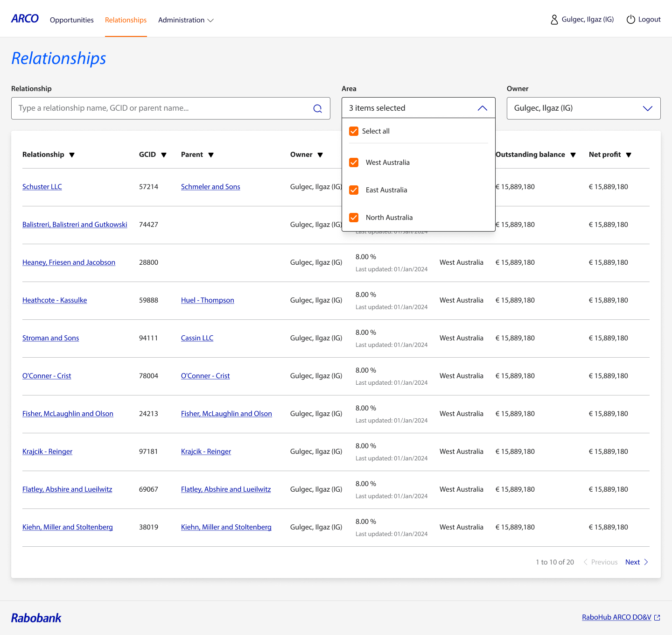Sort by Relationship column arrow
The height and width of the screenshot is (635, 672).
click(x=72, y=155)
